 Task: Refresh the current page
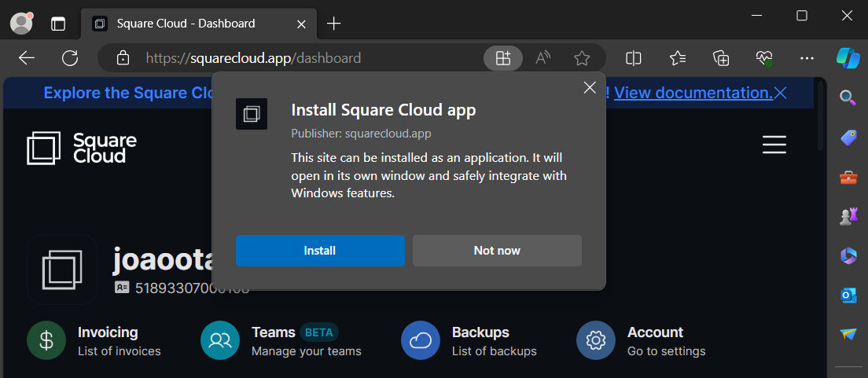pos(70,58)
